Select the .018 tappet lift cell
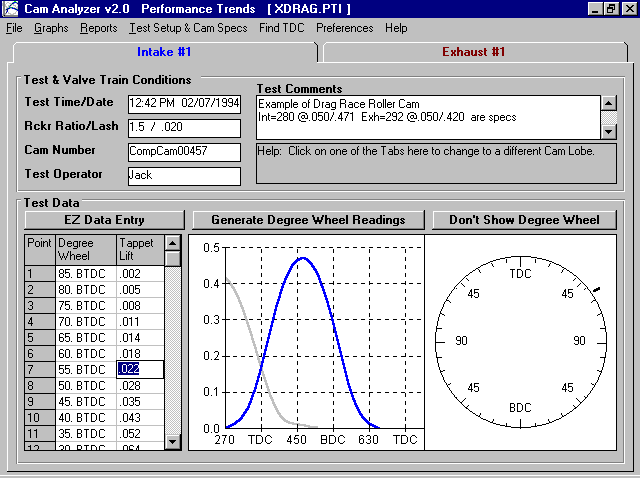The width and height of the screenshot is (640, 480). pyautogui.click(x=140, y=353)
